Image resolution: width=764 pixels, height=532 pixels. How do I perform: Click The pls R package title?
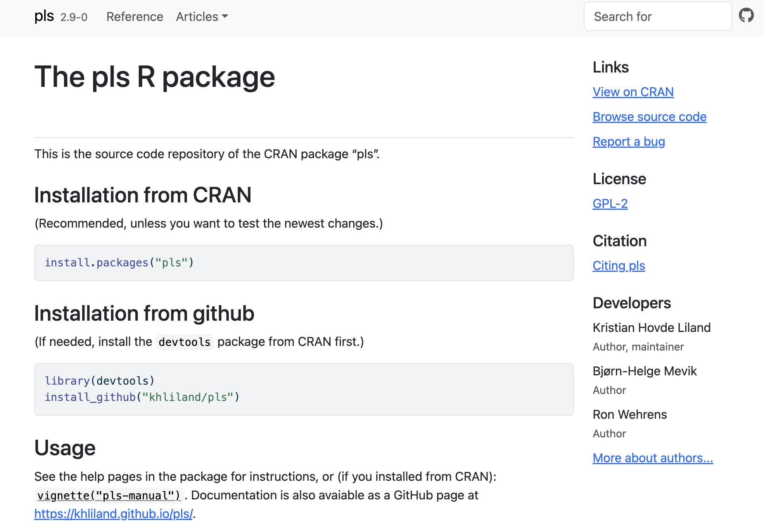155,77
